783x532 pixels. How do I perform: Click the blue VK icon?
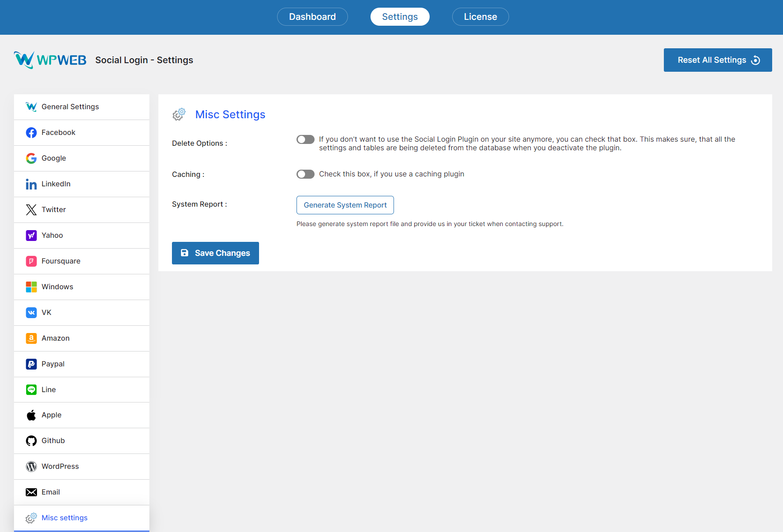point(31,313)
